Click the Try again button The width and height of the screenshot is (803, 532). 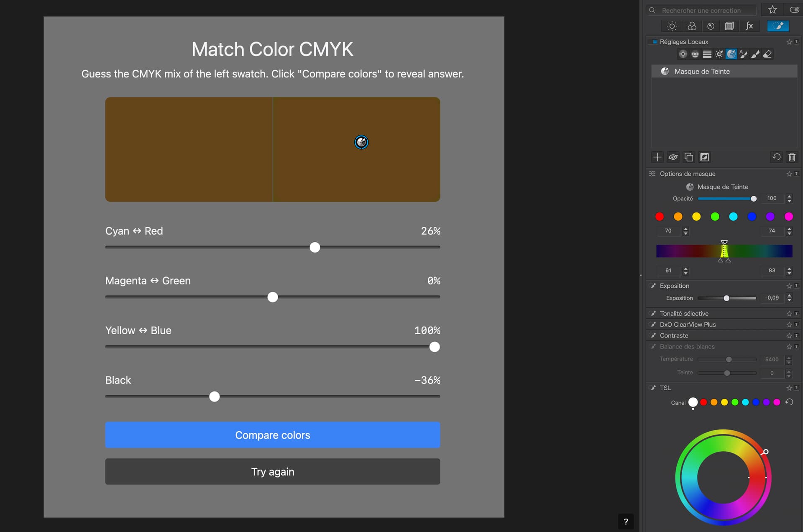273,471
